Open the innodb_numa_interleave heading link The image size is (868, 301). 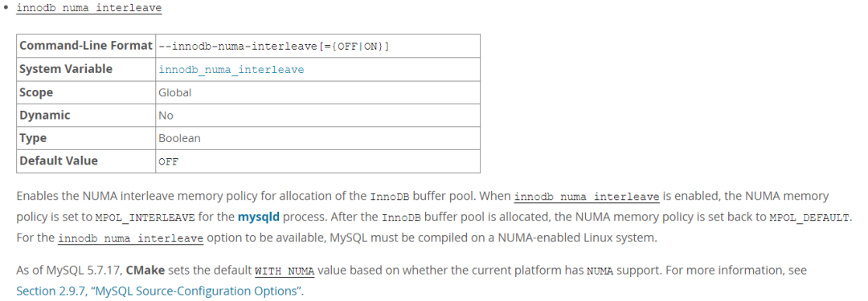[89, 8]
